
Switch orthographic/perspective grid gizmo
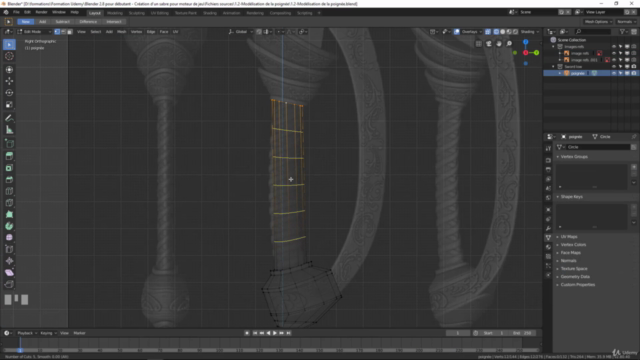[x=478, y=44]
